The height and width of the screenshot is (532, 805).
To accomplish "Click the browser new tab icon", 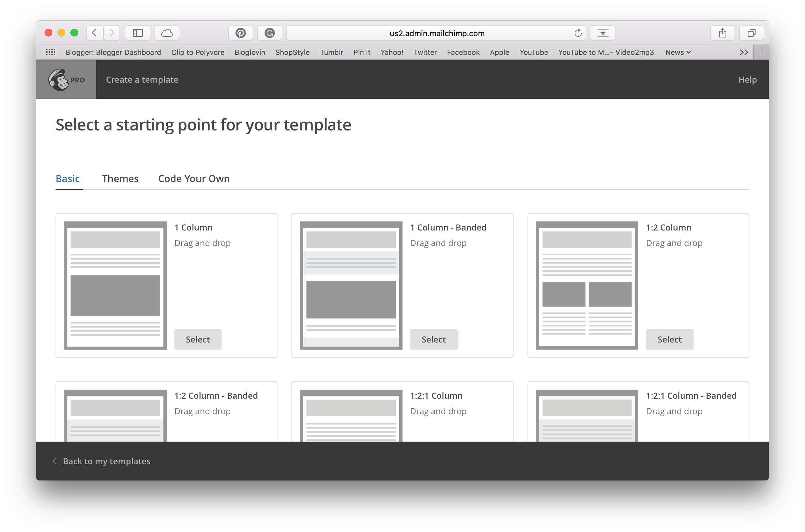I will 761,52.
